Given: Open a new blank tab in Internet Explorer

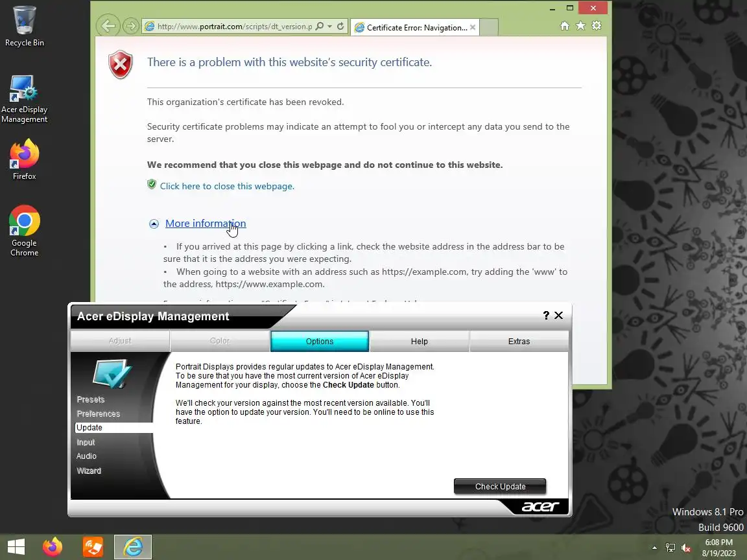Looking at the screenshot, I should 489,27.
